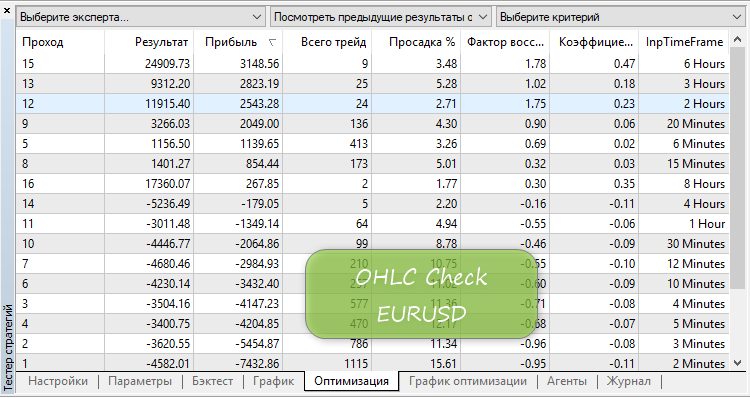The width and height of the screenshot is (750, 398).
Task: Click profit value 3148.56
Action: click(x=259, y=64)
